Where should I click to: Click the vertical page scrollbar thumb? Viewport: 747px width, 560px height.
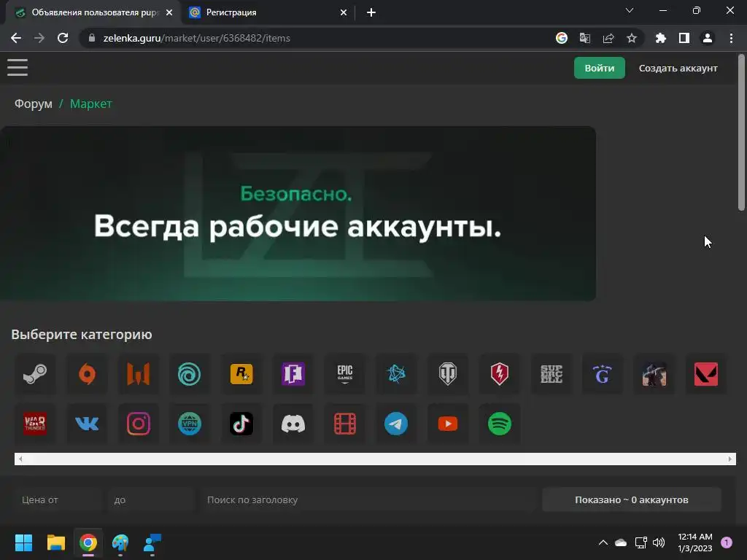pyautogui.click(x=741, y=133)
